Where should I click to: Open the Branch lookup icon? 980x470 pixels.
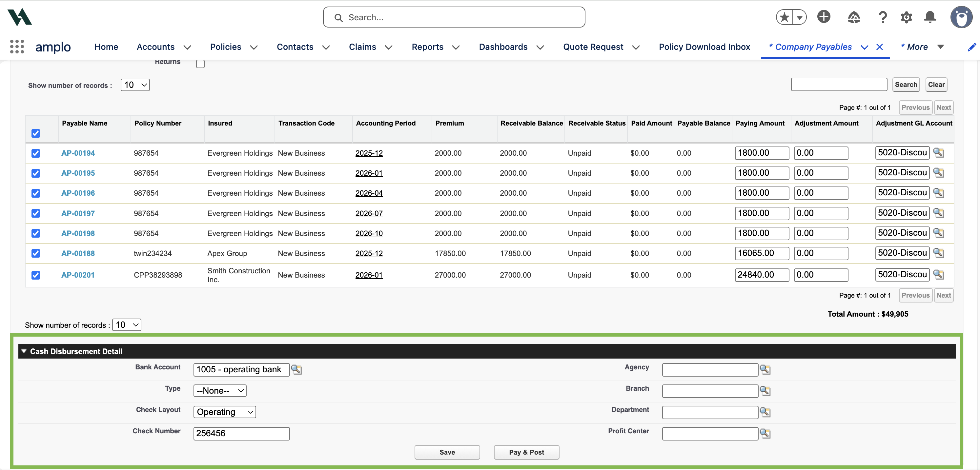click(x=765, y=391)
